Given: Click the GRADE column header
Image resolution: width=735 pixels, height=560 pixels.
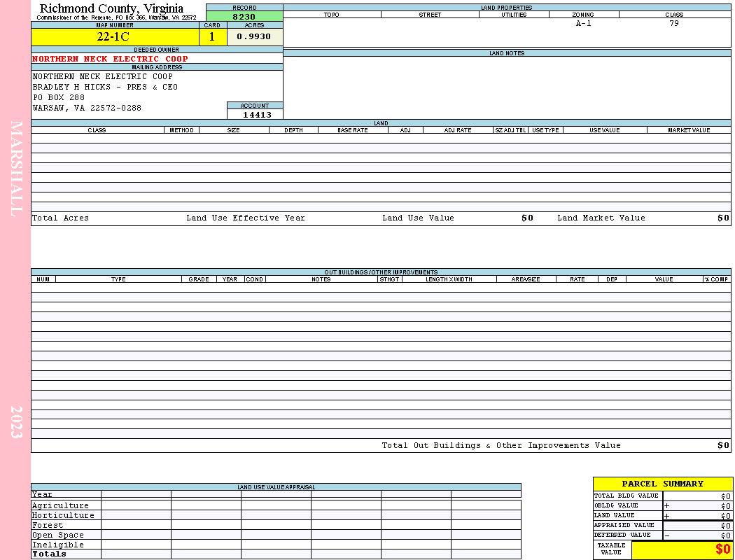Looking at the screenshot, I should [199, 279].
